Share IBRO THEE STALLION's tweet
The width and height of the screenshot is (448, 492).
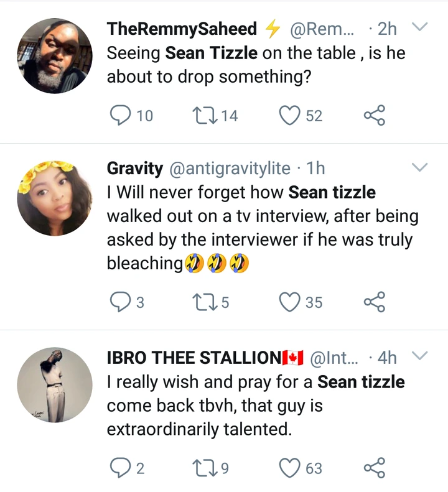click(x=375, y=468)
